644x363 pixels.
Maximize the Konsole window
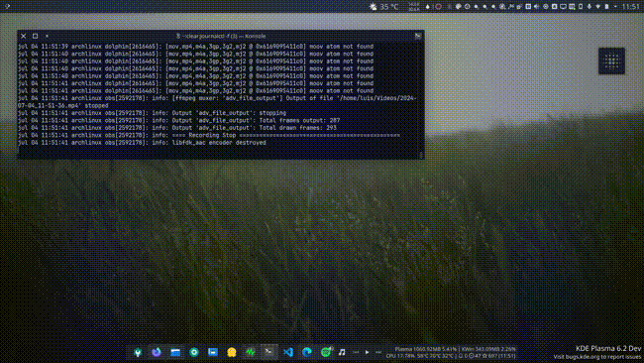point(35,36)
